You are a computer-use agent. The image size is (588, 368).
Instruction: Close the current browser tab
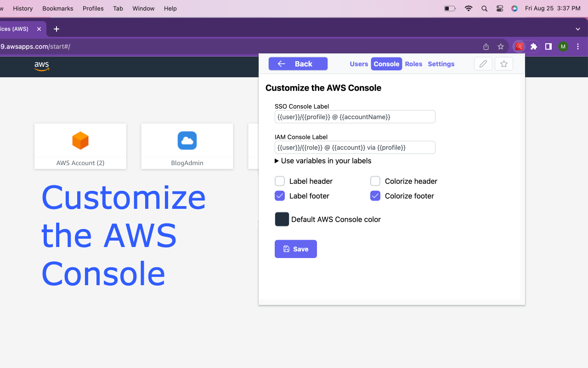pyautogui.click(x=39, y=29)
